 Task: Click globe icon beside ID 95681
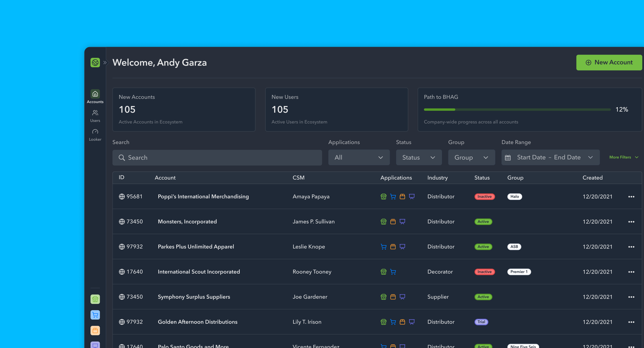tap(122, 197)
